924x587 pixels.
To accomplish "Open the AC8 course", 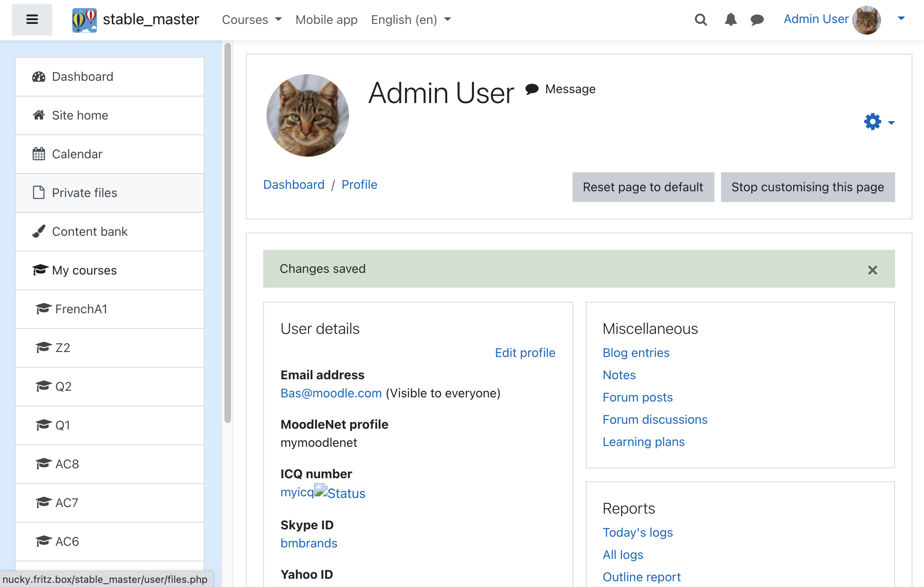I will click(x=110, y=464).
